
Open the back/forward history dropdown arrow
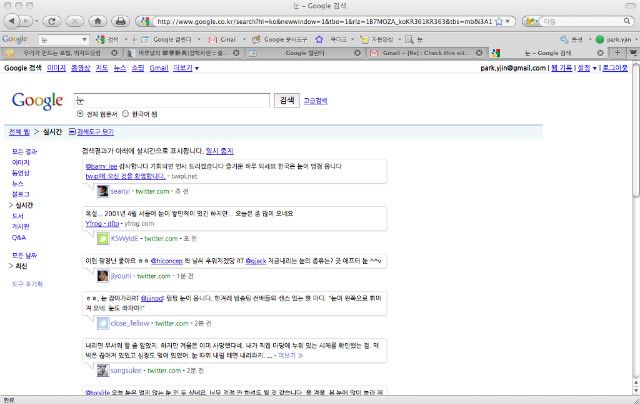[x=36, y=21]
